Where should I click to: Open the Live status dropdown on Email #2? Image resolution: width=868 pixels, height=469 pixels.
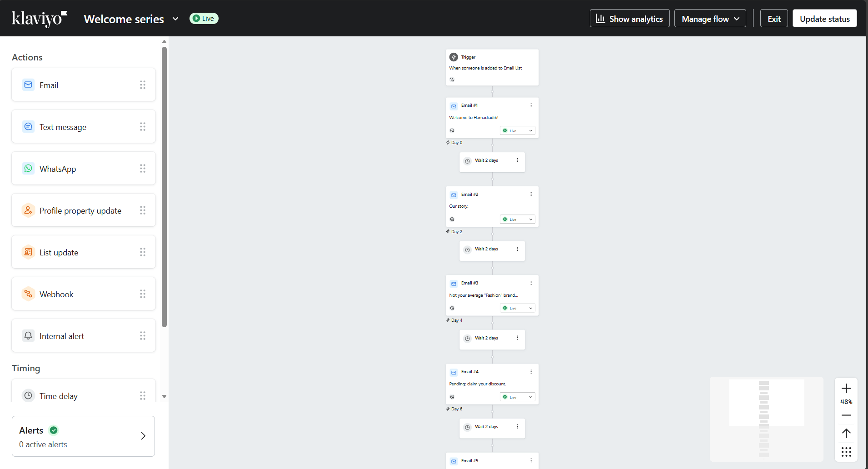point(517,219)
